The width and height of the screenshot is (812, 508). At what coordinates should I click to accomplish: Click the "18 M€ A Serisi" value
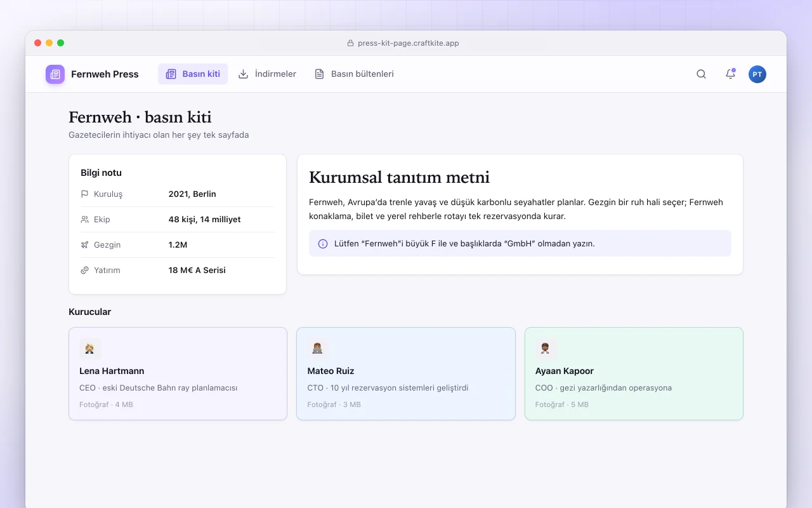[x=197, y=271]
